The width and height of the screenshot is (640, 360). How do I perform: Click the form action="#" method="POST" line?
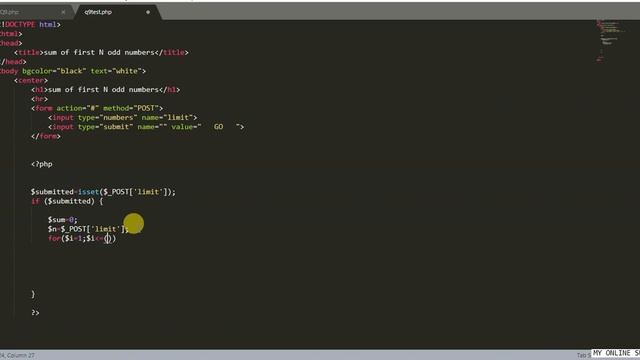coord(97,108)
